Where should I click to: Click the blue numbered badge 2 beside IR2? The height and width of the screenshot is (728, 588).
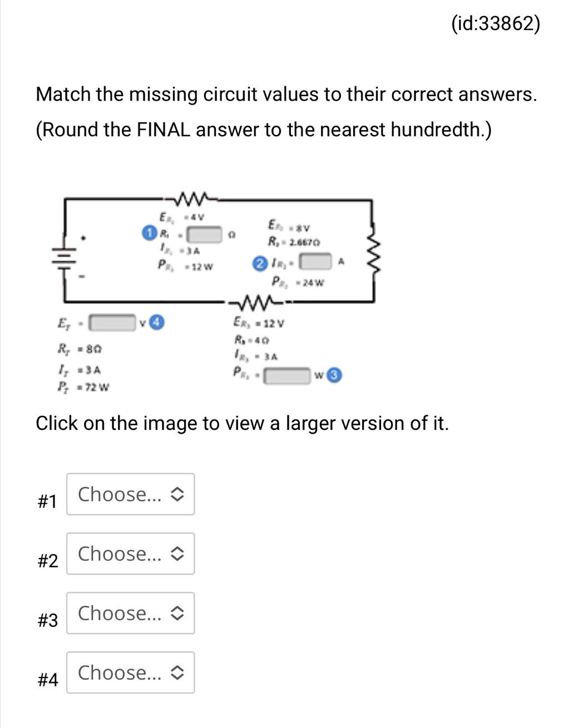tap(260, 263)
